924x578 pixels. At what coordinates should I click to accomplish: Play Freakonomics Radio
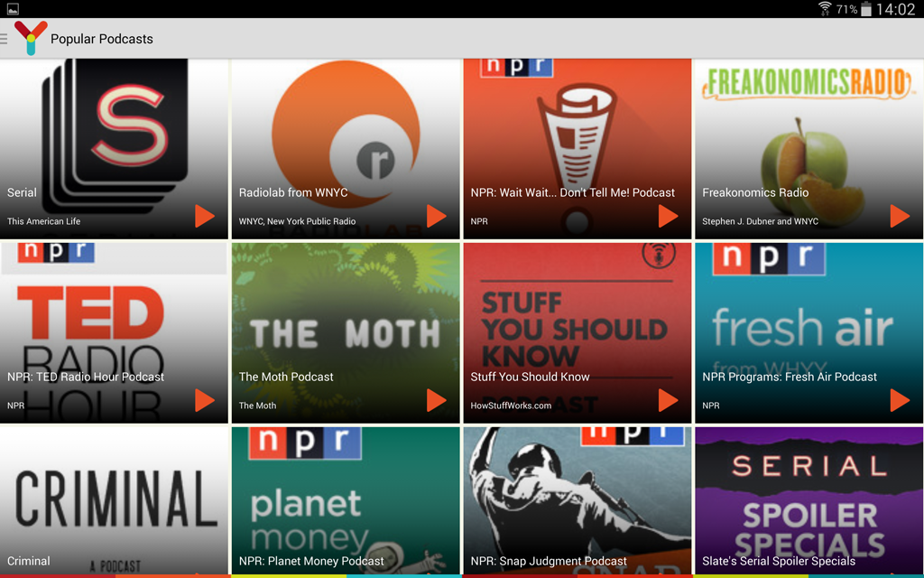tap(900, 217)
